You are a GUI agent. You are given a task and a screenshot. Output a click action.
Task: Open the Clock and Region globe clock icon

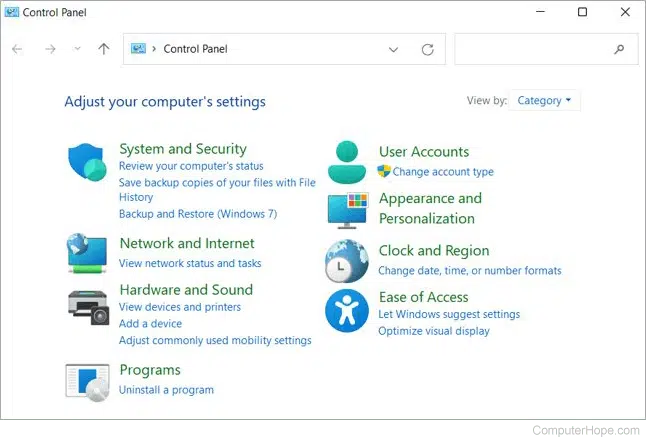click(x=347, y=261)
